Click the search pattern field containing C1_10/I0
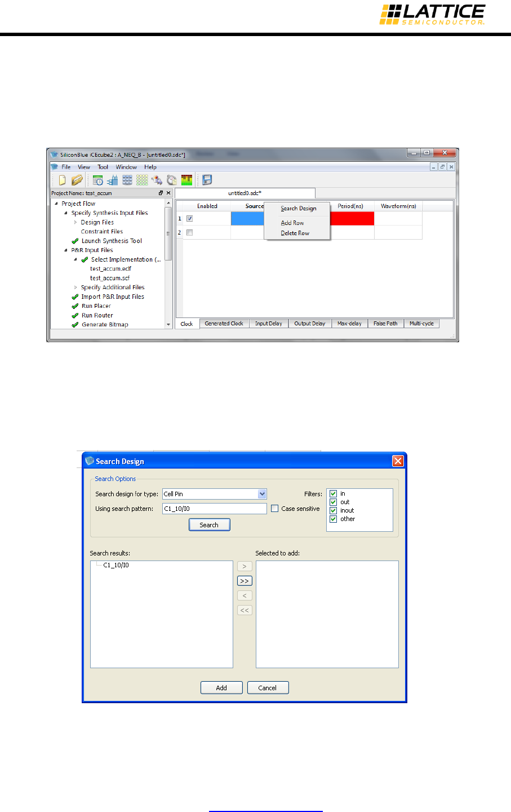511x812 pixels. click(214, 509)
